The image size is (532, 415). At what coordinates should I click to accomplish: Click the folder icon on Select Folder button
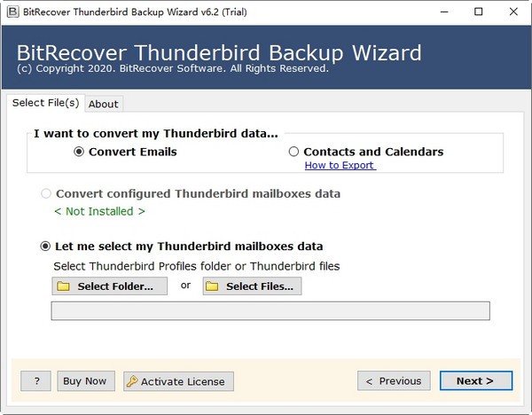63,286
